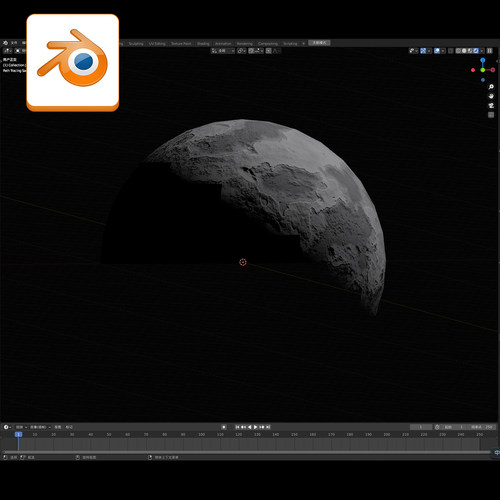This screenshot has width=500, height=500.
Task: Open the timeline editor type selector
Action: (7, 427)
